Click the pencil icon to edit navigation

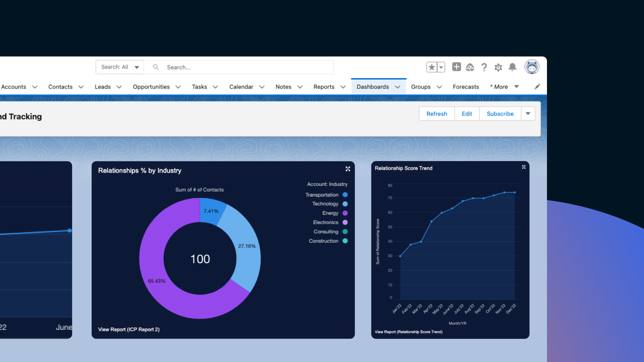537,87
